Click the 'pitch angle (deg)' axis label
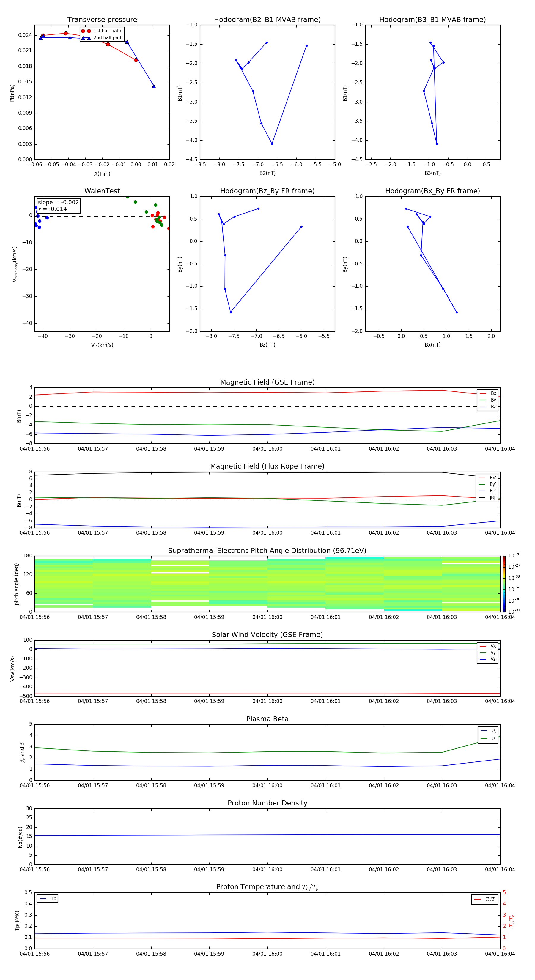This screenshot has height=980, width=535. tap(16, 584)
